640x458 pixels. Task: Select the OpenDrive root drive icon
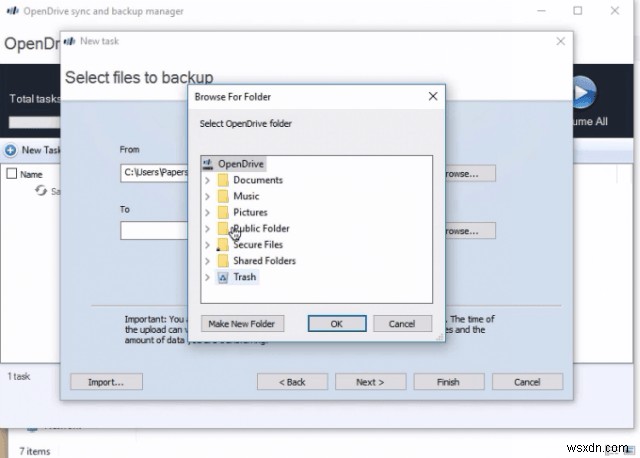[208, 164]
